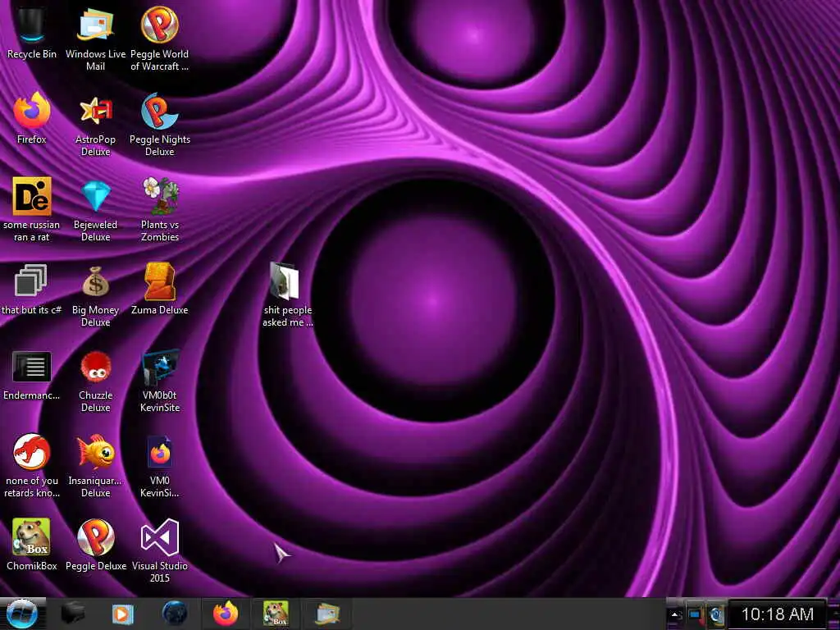Click the network monitor tray icon
The width and height of the screenshot is (840, 630).
pyautogui.click(x=695, y=614)
